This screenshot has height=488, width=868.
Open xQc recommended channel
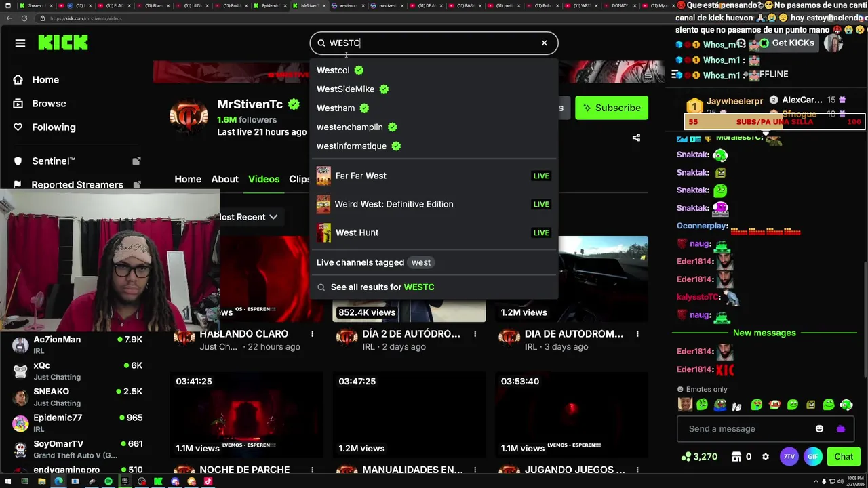coord(77,371)
